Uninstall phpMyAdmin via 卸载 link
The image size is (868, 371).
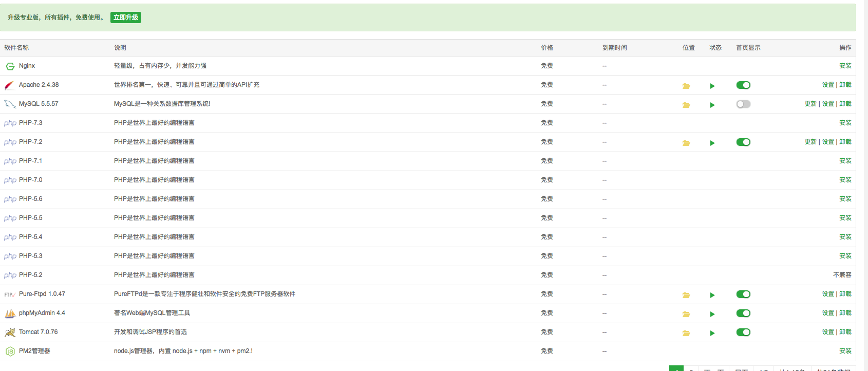(x=845, y=313)
